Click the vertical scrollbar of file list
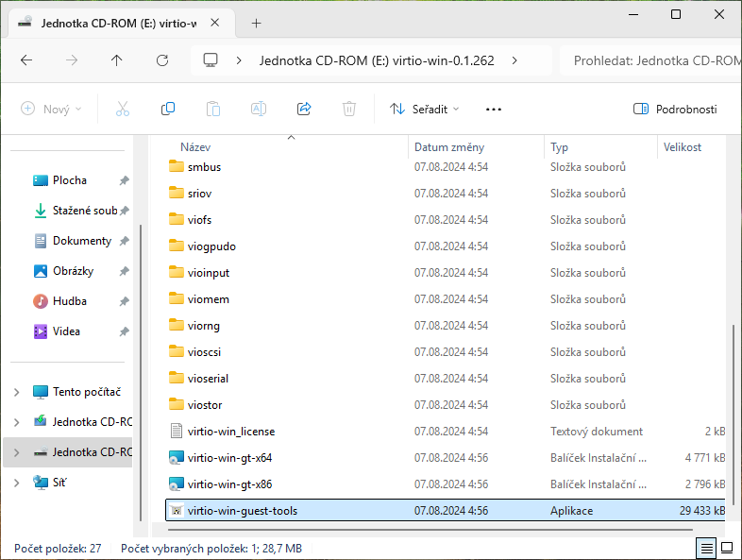The image size is (742, 560). pyautogui.click(x=734, y=415)
